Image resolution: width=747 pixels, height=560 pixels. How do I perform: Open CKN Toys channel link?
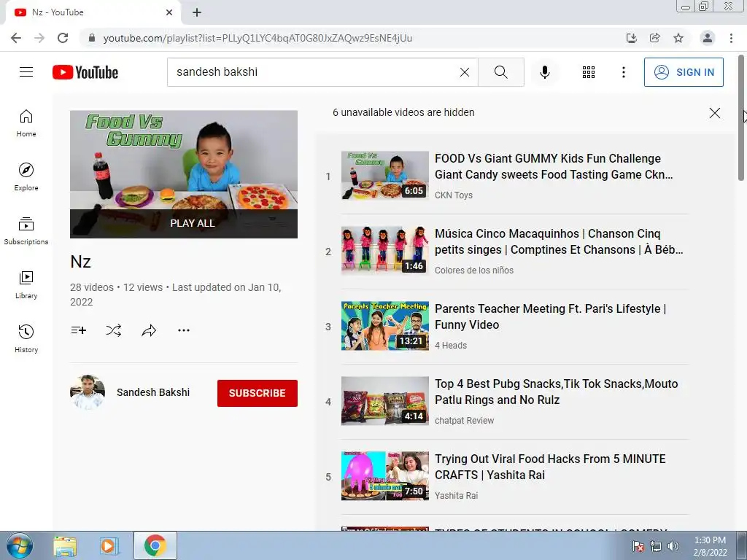tap(454, 195)
